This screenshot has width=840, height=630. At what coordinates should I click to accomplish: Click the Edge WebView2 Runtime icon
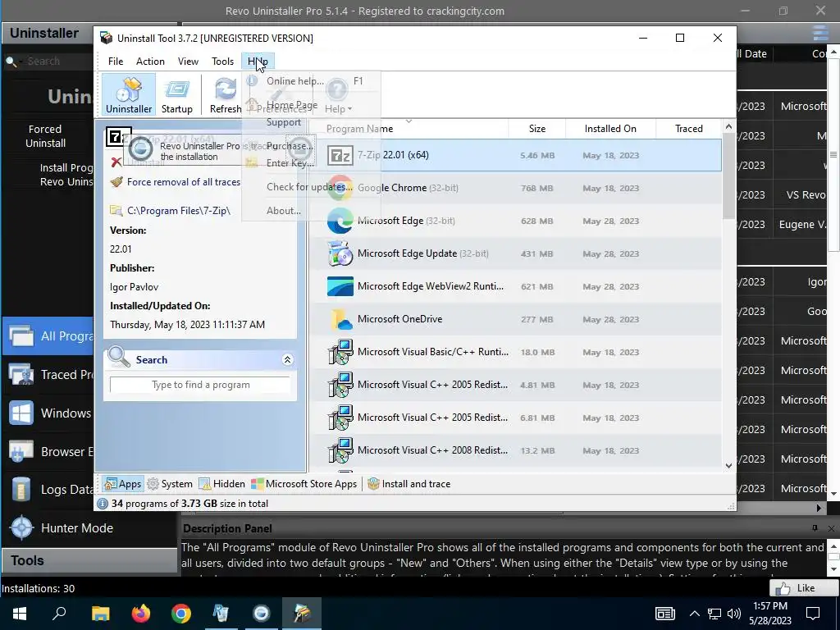tap(340, 286)
